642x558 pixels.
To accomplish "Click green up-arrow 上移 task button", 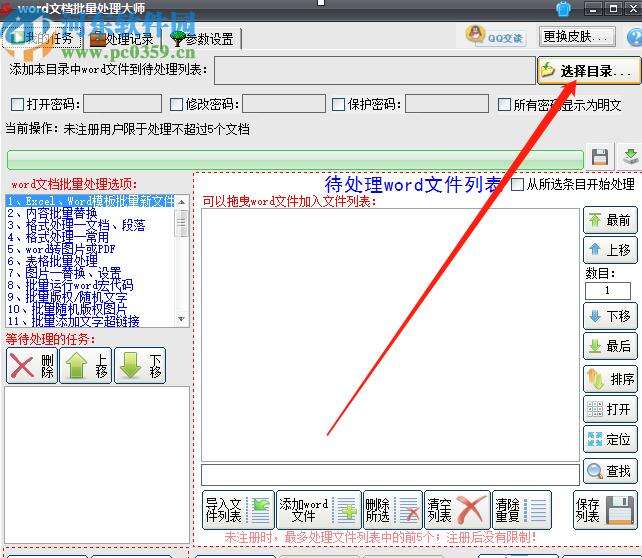I will coord(86,366).
